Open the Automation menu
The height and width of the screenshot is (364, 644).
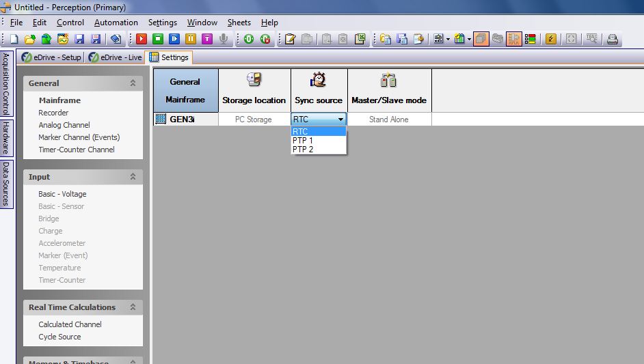[x=116, y=23]
